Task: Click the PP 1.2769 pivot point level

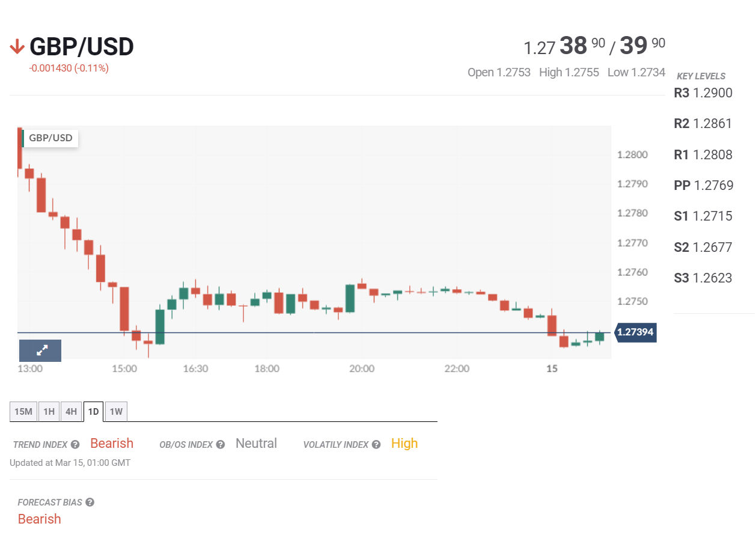Action: point(704,185)
